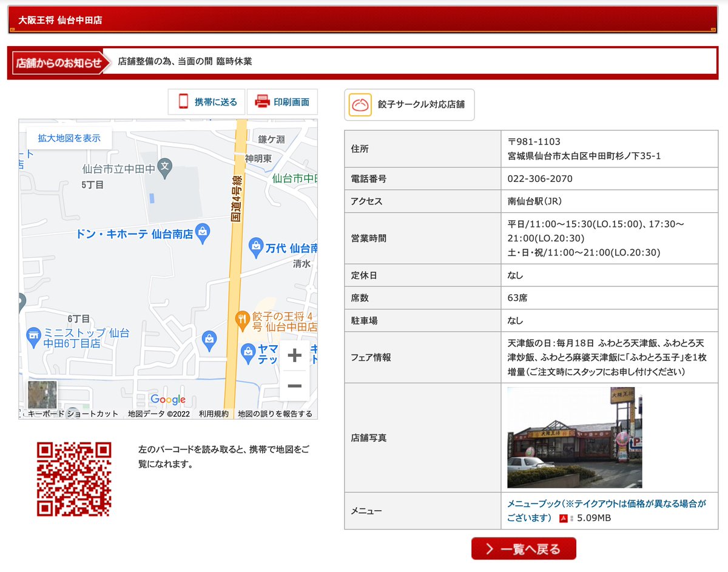Click 印刷画面 text label

pos(291,102)
